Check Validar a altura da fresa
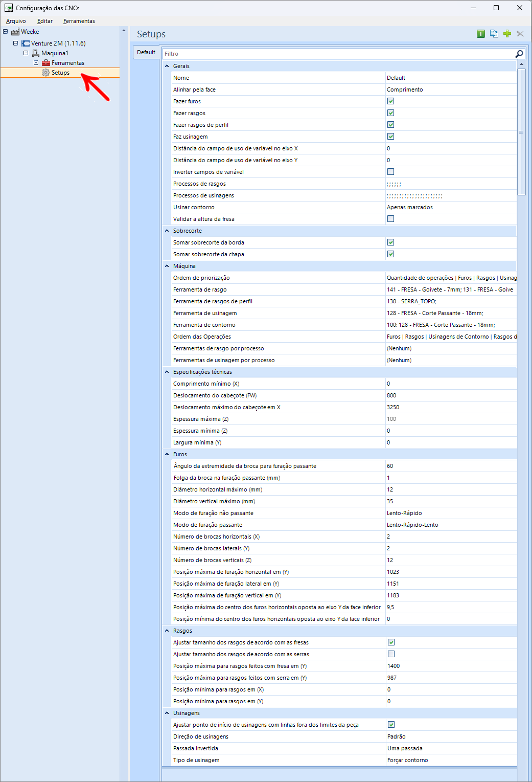The height and width of the screenshot is (782, 532). point(391,219)
